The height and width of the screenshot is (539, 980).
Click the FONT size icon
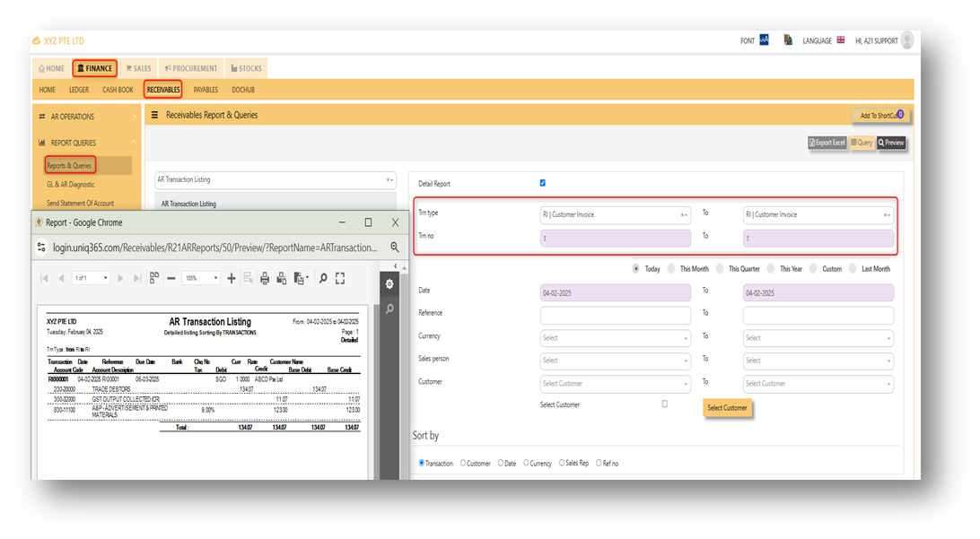pos(764,40)
